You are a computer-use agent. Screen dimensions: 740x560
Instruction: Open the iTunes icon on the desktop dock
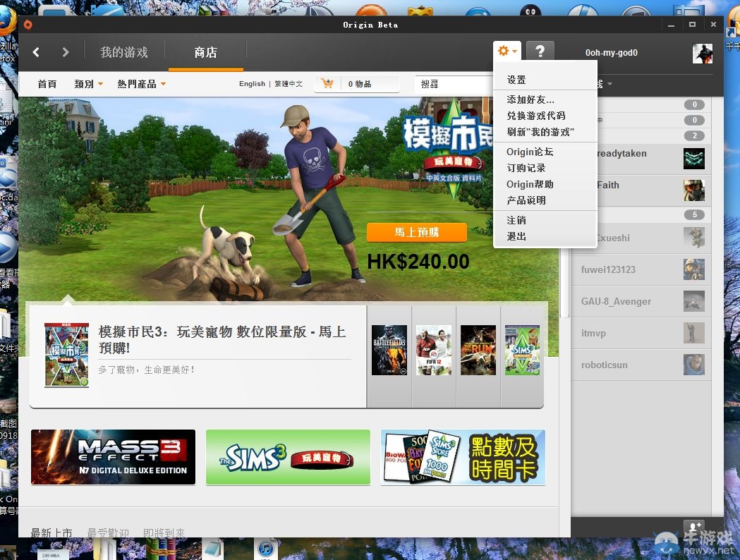coord(266,549)
